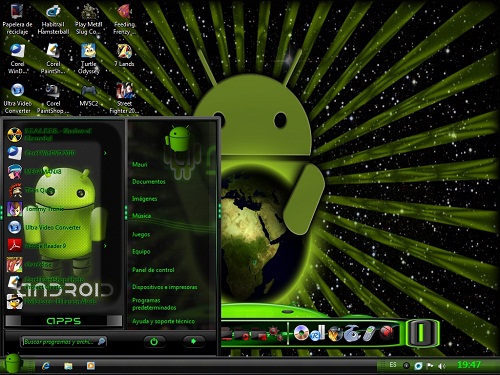The image size is (500, 375).
Task: Launch Turtle Odyssey desktop shortcut
Action: [89, 58]
